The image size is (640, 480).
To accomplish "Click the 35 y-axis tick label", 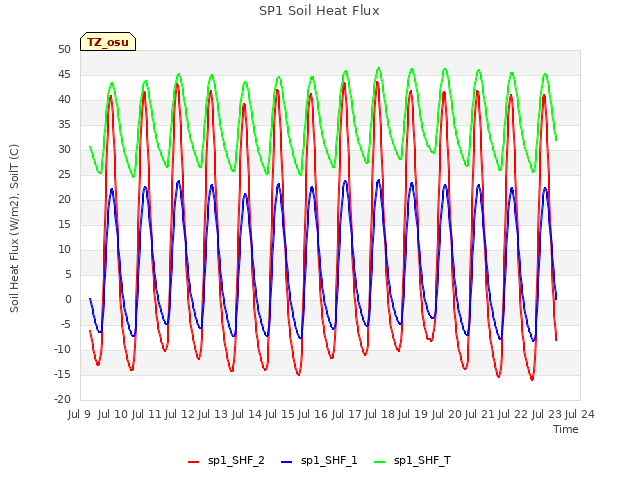I will point(64,124).
